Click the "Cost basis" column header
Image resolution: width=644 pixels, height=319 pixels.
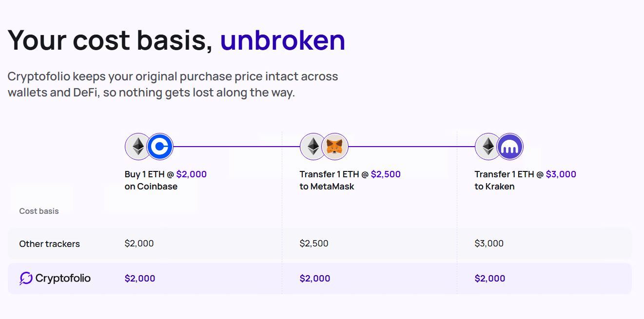click(39, 211)
